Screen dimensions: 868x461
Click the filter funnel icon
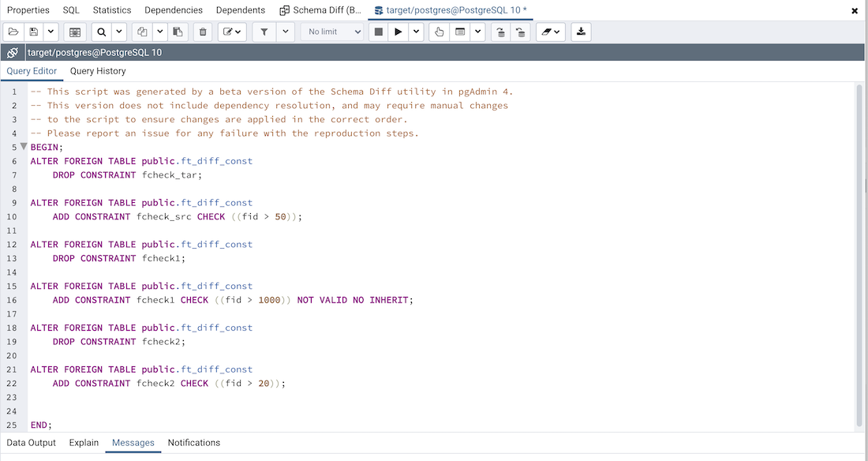[264, 32]
